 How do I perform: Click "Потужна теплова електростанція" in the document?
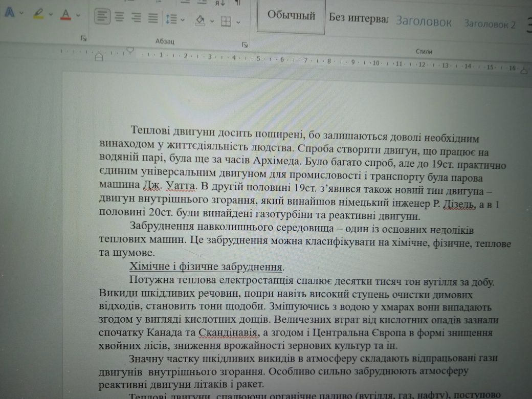[x=211, y=280]
